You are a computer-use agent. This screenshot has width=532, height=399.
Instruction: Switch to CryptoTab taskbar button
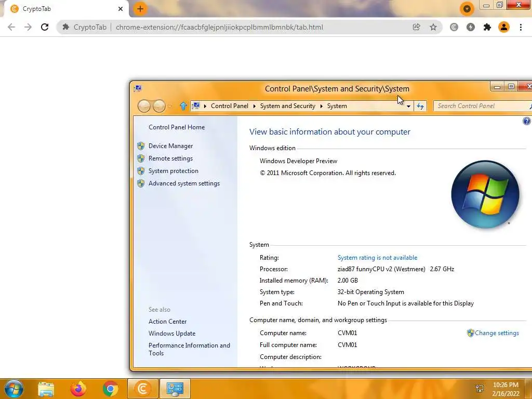click(142, 389)
